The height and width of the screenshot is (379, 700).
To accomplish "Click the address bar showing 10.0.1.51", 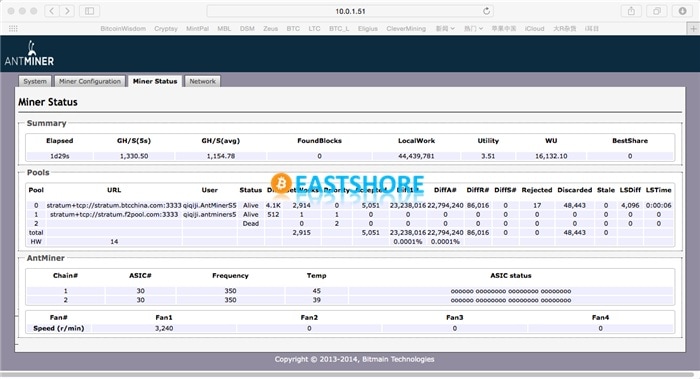I will (x=350, y=11).
